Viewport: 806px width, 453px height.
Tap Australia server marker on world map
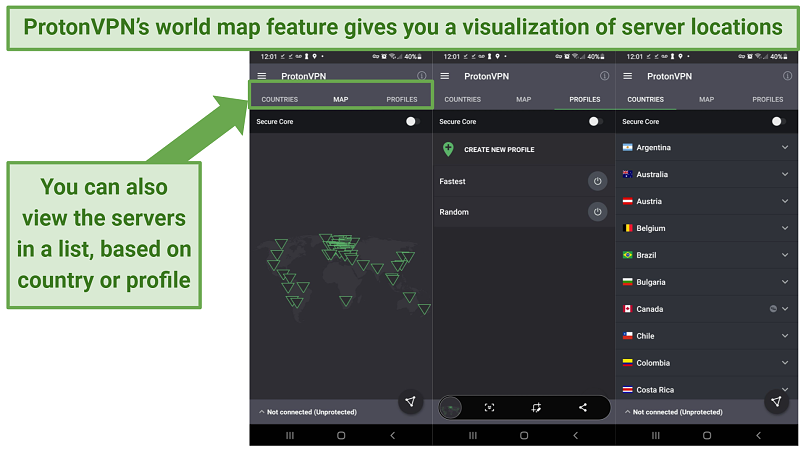pyautogui.click(x=409, y=297)
